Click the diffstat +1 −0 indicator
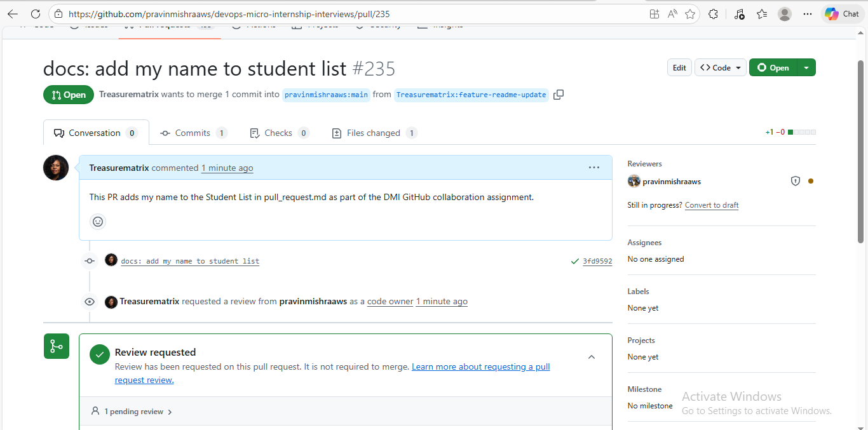This screenshot has height=430, width=868. [x=790, y=132]
